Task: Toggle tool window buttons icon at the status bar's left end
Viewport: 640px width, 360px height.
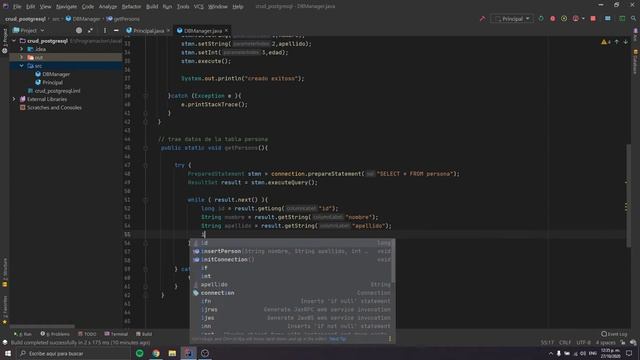Action: click(x=4, y=343)
